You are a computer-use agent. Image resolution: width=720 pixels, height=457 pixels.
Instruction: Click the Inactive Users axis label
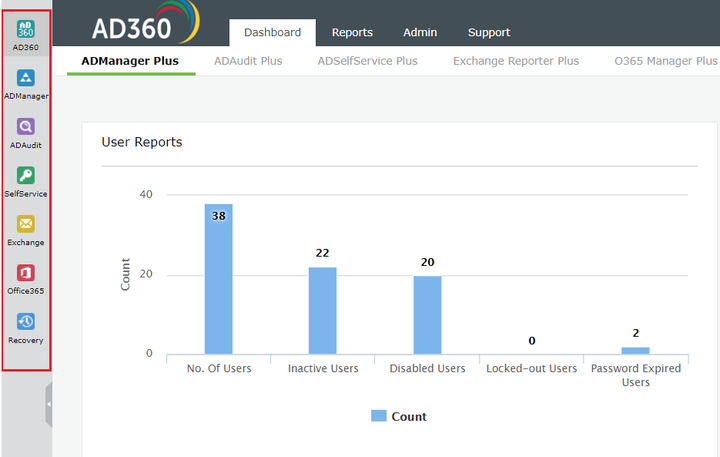coord(323,368)
